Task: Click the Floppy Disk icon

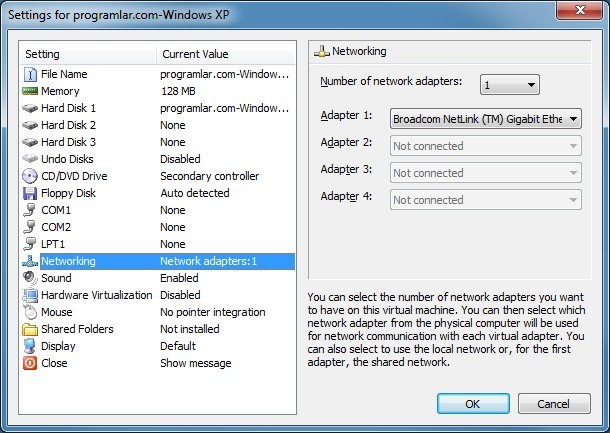Action: coord(30,193)
